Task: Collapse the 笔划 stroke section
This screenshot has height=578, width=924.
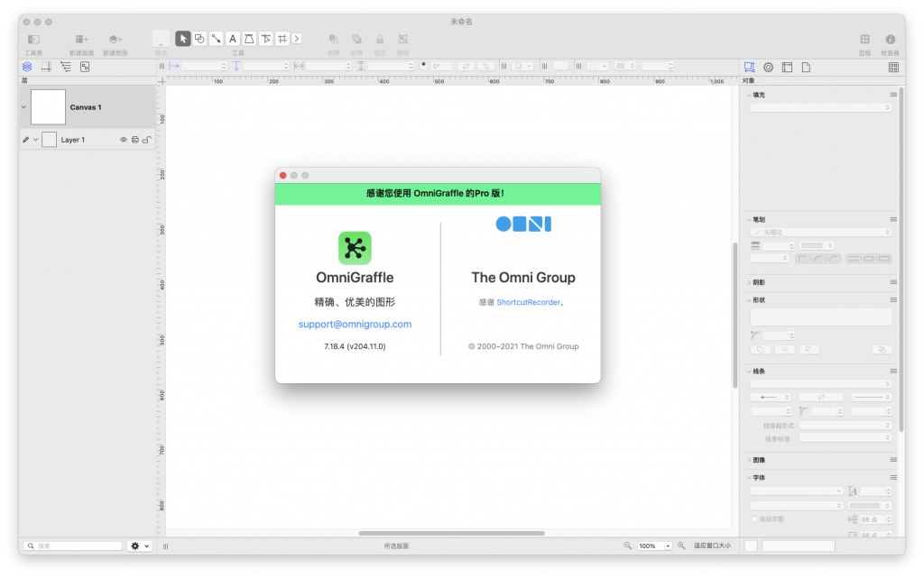Action: coord(749,219)
